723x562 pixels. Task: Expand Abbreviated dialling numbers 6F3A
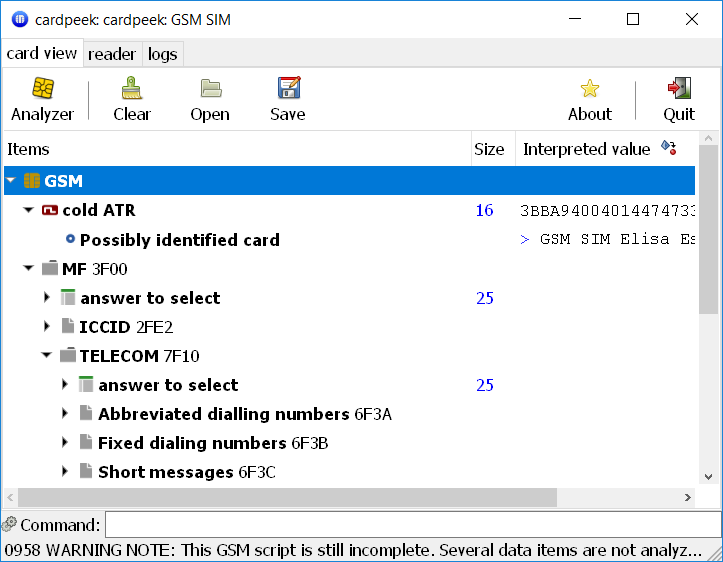click(65, 414)
